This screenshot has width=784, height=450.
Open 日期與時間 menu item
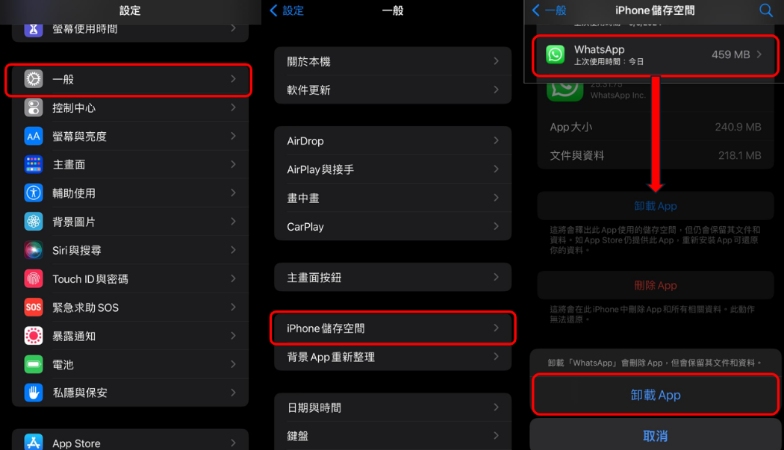393,408
